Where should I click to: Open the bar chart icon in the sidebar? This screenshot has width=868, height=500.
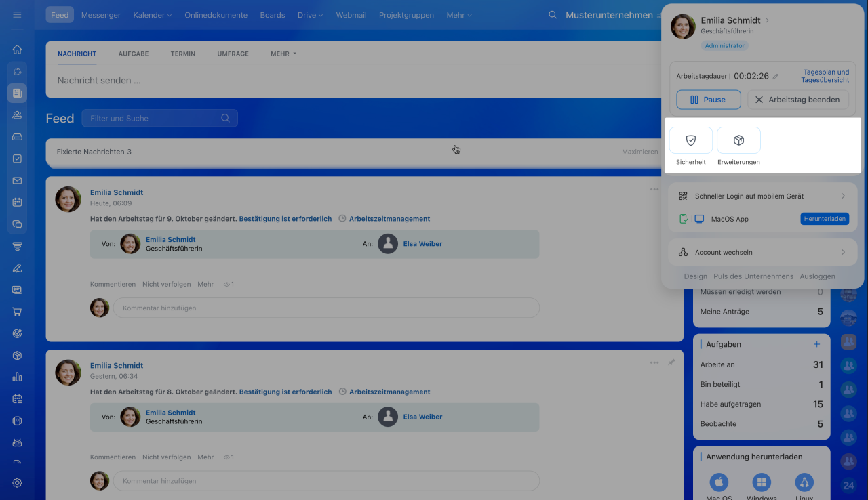click(x=17, y=377)
